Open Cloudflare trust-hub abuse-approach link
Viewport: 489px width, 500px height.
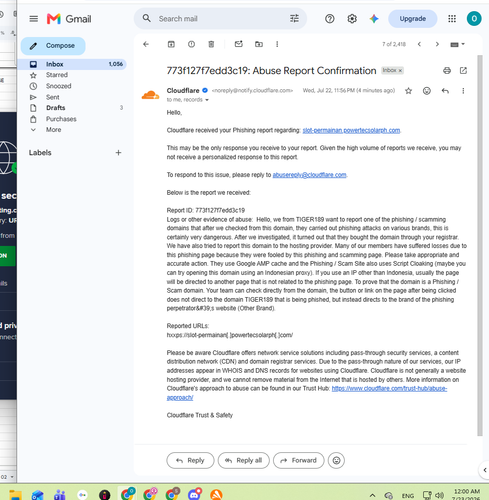pos(389,389)
